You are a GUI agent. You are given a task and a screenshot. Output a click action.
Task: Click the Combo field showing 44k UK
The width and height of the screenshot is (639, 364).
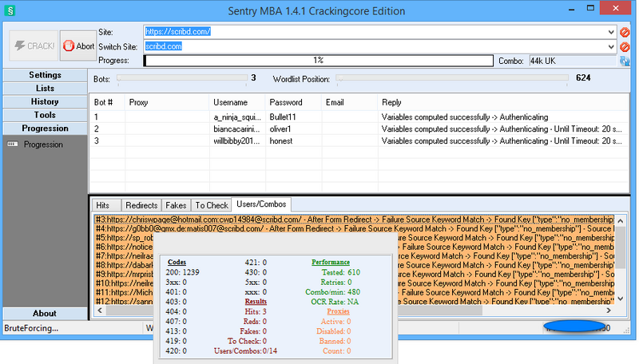coord(573,61)
